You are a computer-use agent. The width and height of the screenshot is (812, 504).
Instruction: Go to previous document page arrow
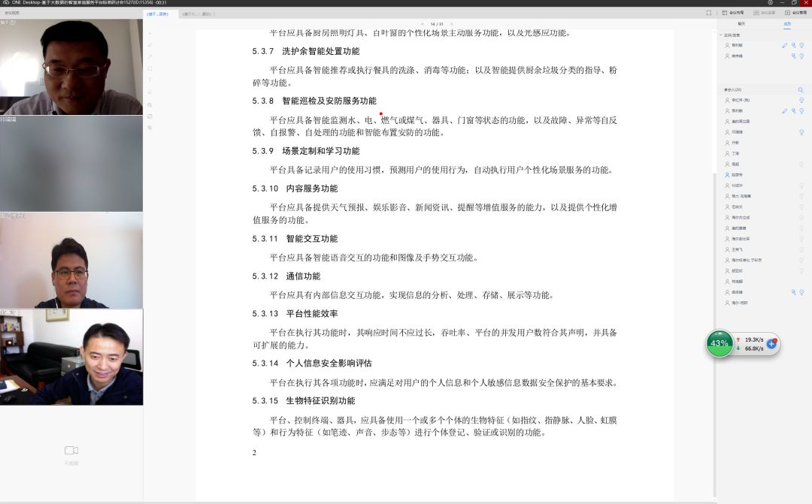422,24
